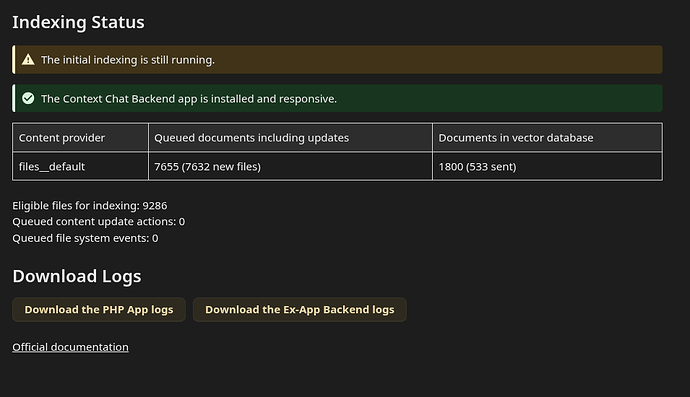The height and width of the screenshot is (397, 690).
Task: Click the 'Indexing Status' heading
Action: click(x=78, y=22)
